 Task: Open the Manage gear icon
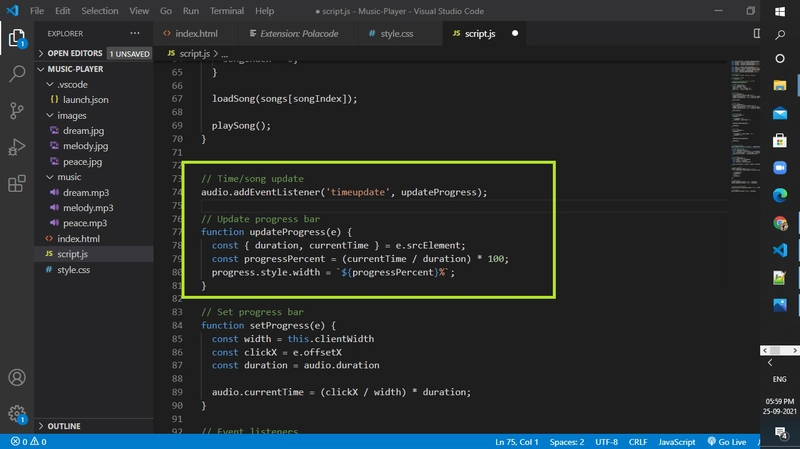point(17,413)
